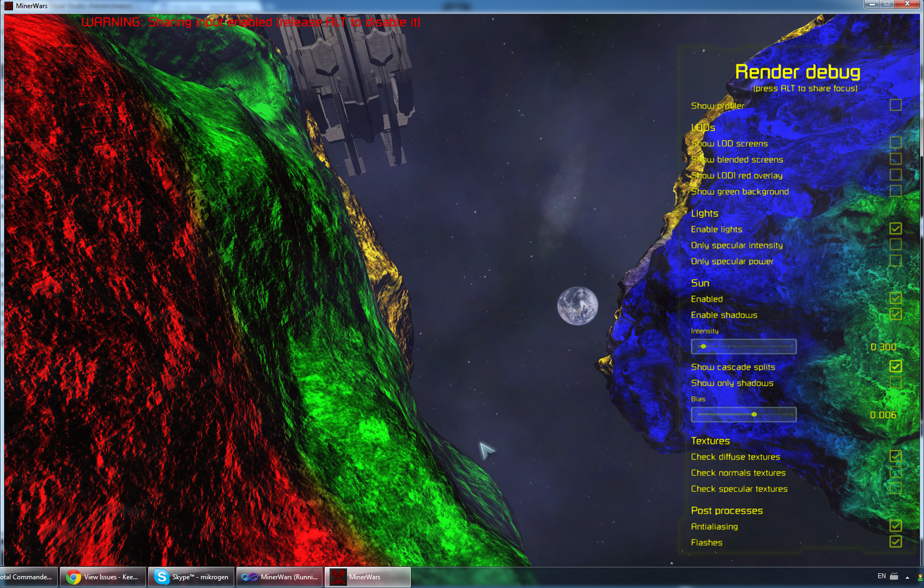Viewport: 924px width, 588px height.
Task: Show hidden system tray icons arrow
Action: coord(907,577)
